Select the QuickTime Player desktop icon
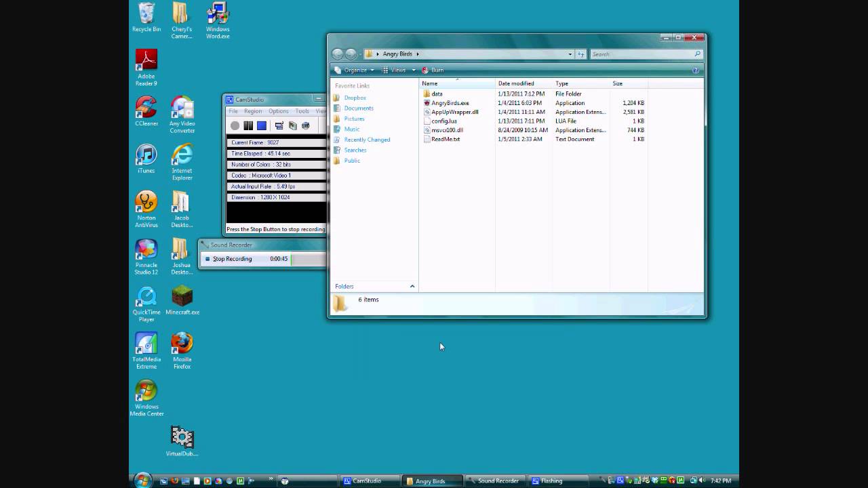Screen dimensions: 868x488 (146, 304)
